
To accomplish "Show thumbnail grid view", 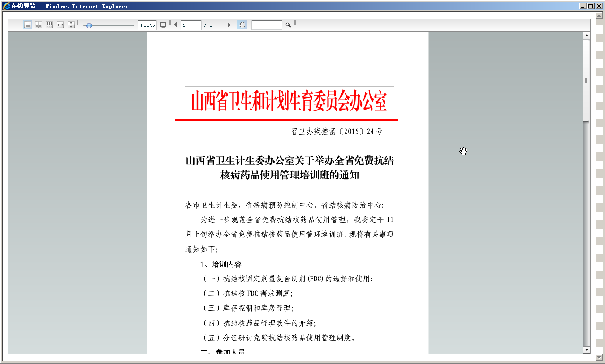I will click(x=49, y=25).
